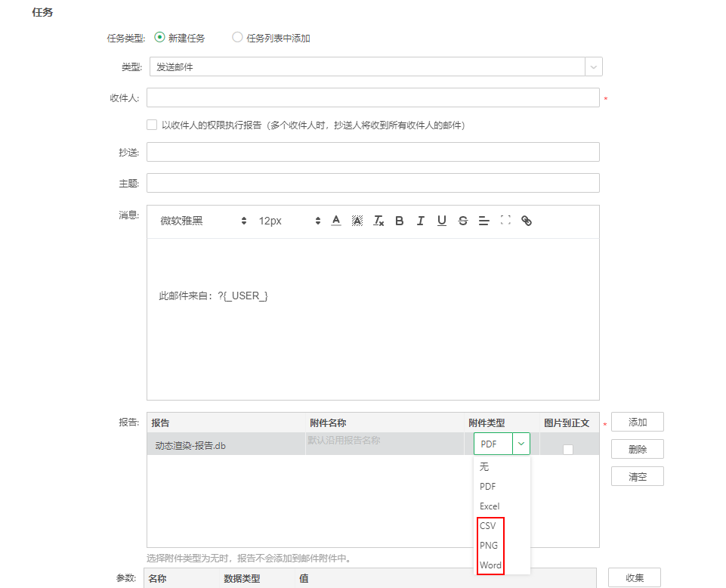The width and height of the screenshot is (726, 588).
Task: Apply bold formatting in the message editor
Action: (x=400, y=220)
